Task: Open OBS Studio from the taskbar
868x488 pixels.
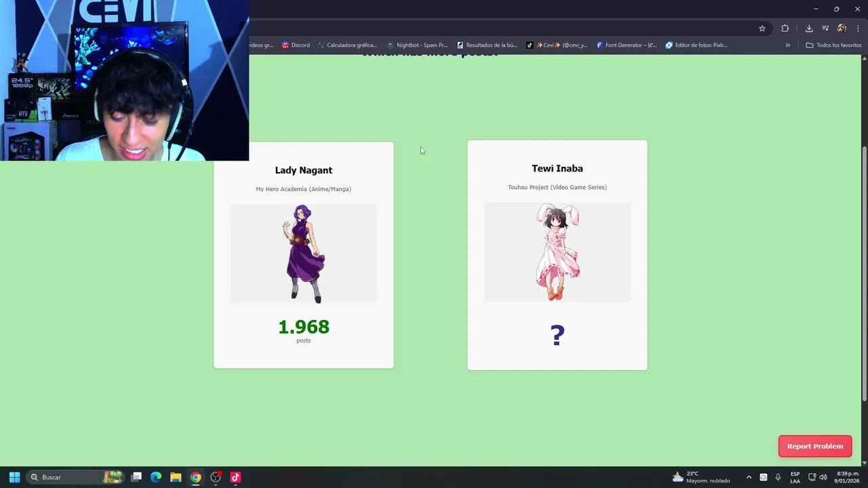Action: (x=216, y=477)
